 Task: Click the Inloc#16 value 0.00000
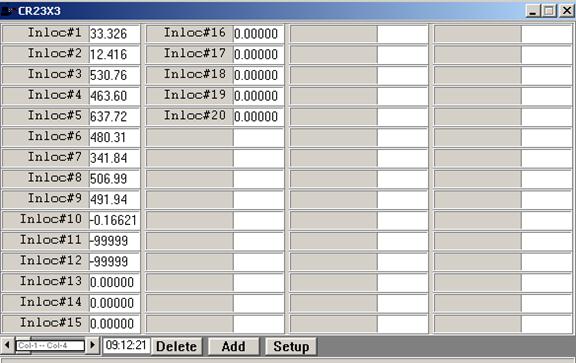[259, 33]
